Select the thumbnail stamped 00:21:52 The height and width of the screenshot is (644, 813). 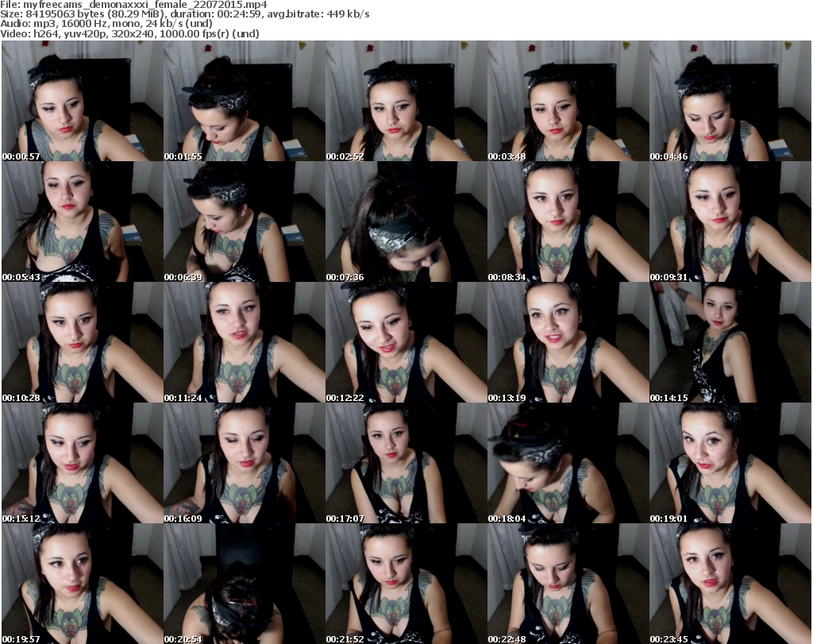click(406, 584)
